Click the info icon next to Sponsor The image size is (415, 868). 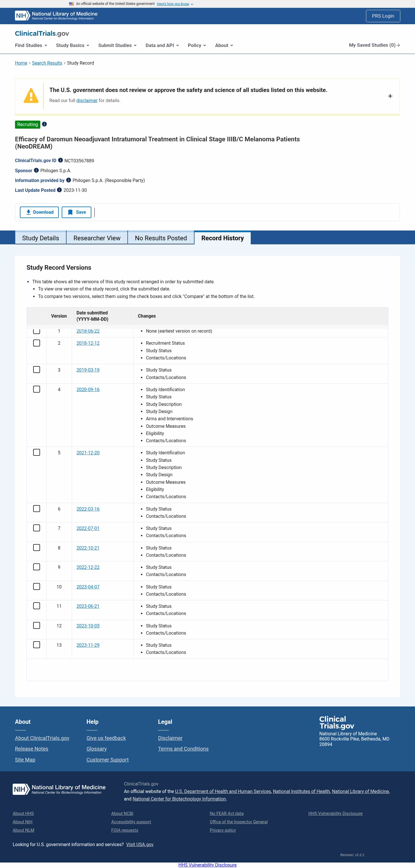pos(36,170)
